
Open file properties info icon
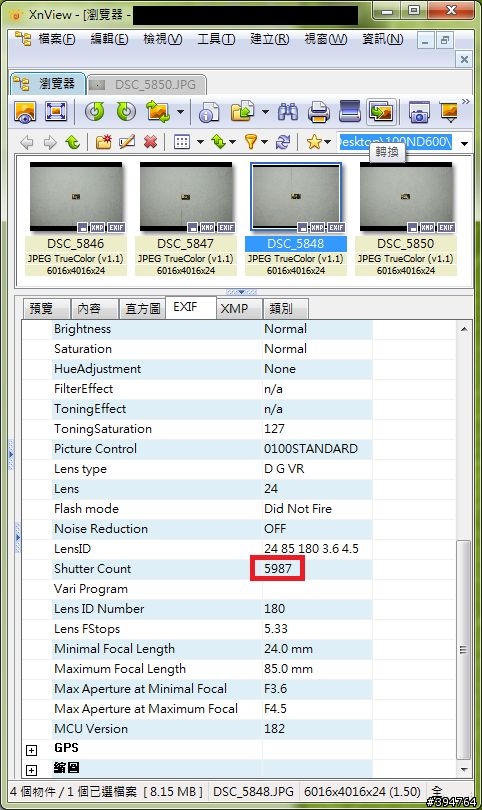pyautogui.click(x=208, y=112)
